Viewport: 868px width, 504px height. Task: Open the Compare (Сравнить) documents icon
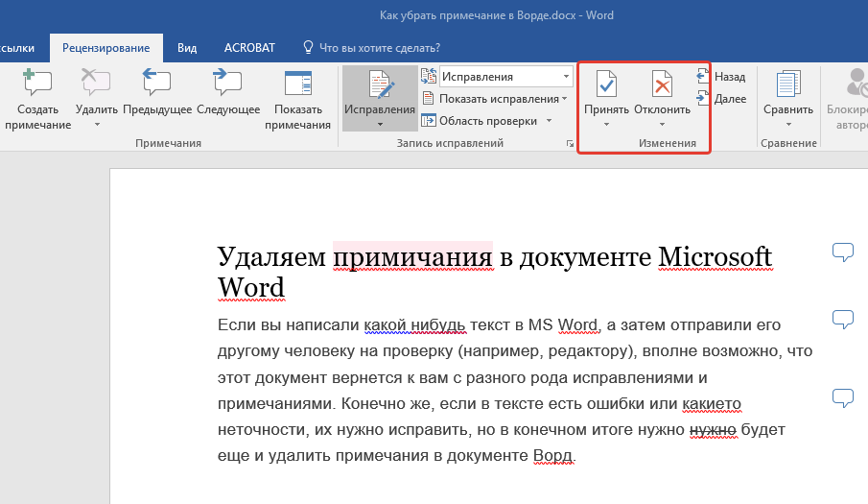tap(787, 86)
